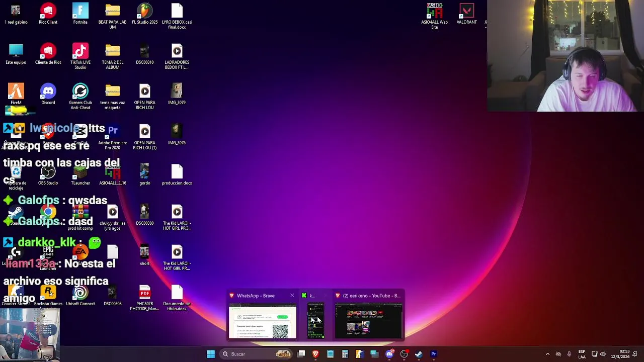Click the OBS Studio taskbar icon
This screenshot has height=362, width=644.
pos(404,354)
